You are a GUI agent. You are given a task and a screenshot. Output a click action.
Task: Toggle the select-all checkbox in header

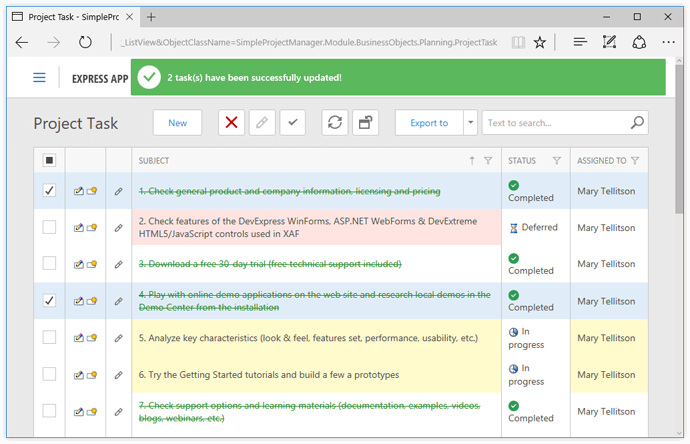[x=49, y=160]
